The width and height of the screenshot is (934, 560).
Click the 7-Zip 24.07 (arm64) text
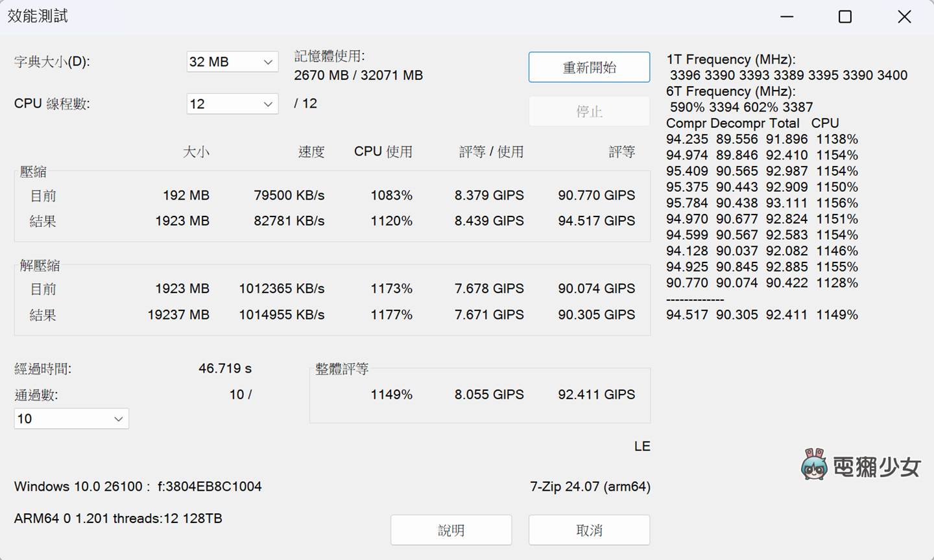(x=590, y=486)
